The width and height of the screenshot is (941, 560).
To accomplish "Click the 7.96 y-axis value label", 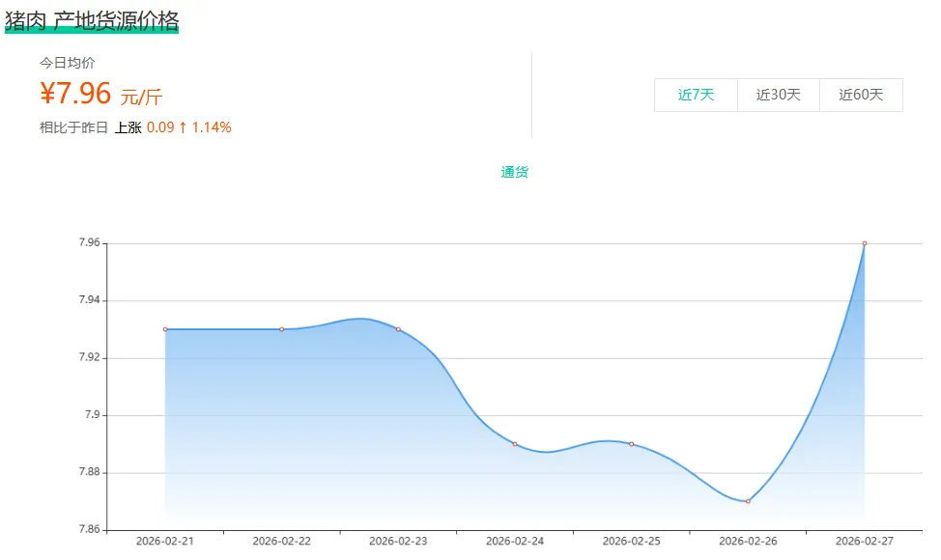I will pos(89,243).
